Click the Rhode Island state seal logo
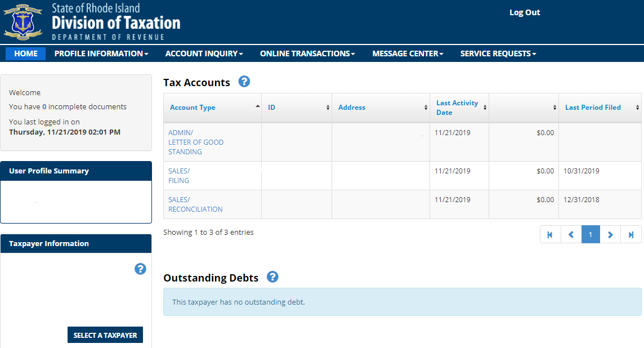 (23, 21)
